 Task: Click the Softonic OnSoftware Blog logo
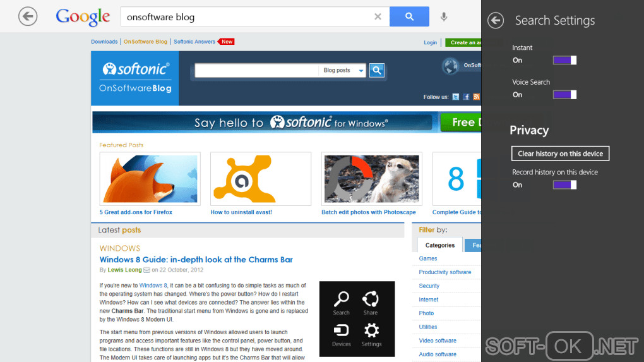pos(135,78)
